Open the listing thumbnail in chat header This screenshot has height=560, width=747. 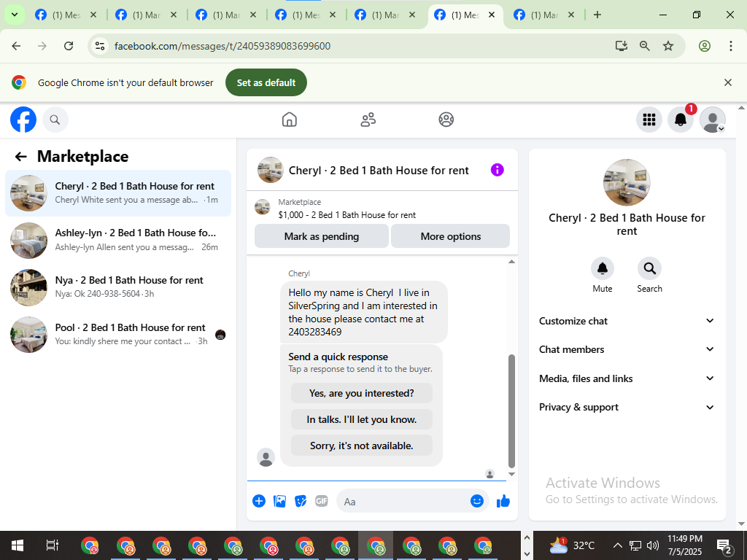point(271,170)
